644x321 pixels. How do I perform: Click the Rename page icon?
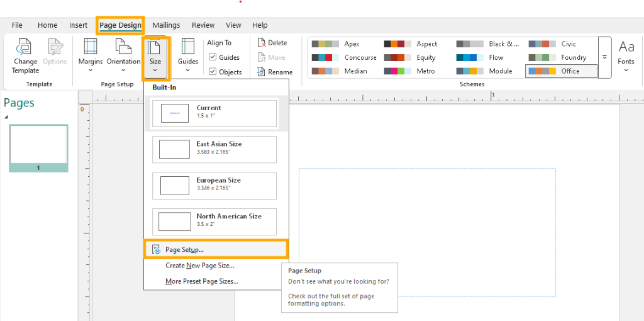pos(262,72)
